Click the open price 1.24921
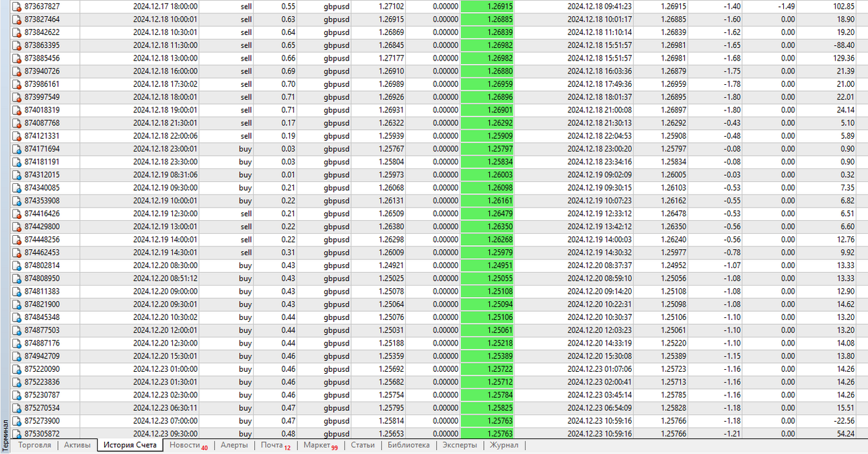The width and height of the screenshot is (868, 454). 392,265
